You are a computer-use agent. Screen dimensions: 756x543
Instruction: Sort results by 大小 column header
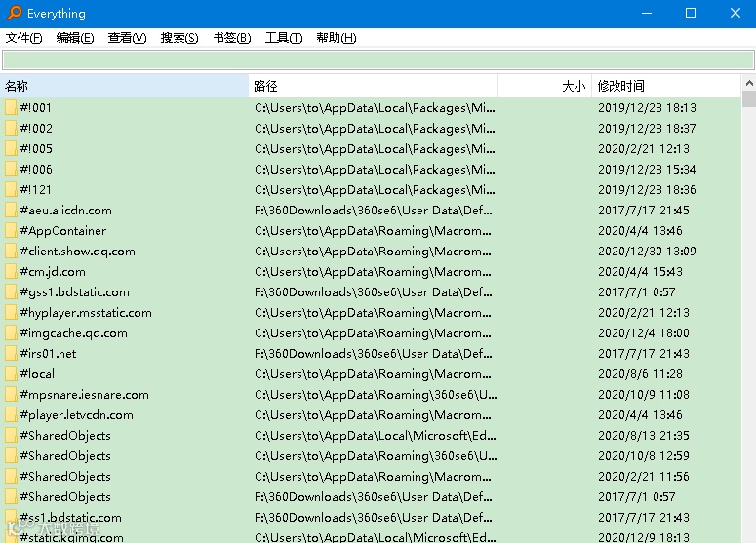[x=545, y=86]
